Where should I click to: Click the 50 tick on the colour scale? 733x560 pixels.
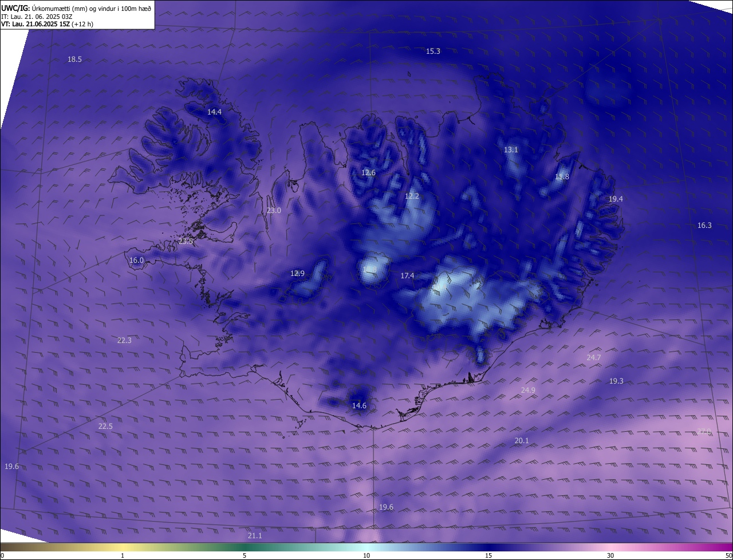pyautogui.click(x=728, y=555)
